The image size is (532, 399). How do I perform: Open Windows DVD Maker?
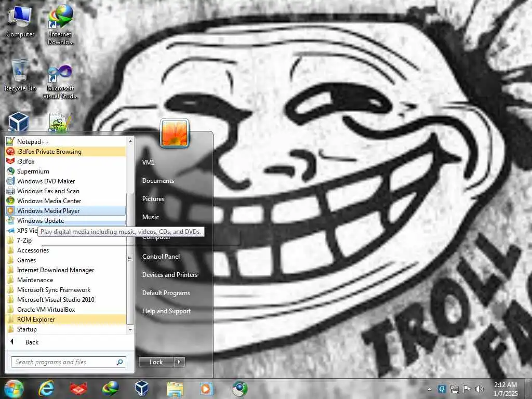tap(65, 181)
